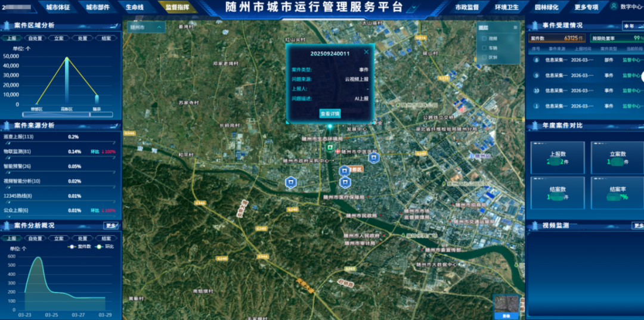The height and width of the screenshot is (320, 644).
Task: Click row badge number 10 in the event table
Action: [536, 90]
